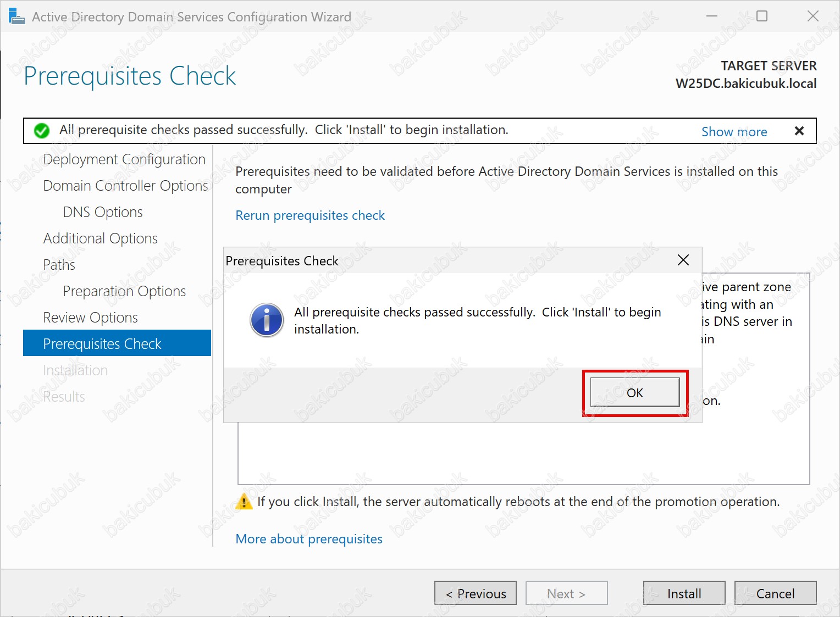840x617 pixels.
Task: Click the disabled Next button
Action: (x=566, y=593)
